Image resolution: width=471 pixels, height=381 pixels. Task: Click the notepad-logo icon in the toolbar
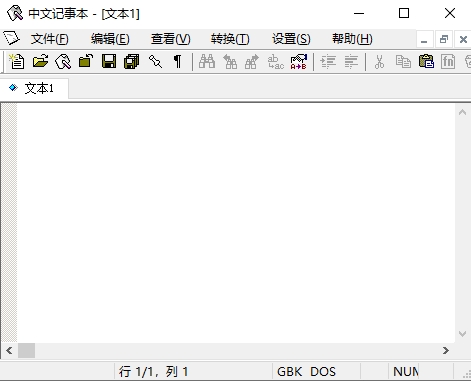tap(63, 62)
